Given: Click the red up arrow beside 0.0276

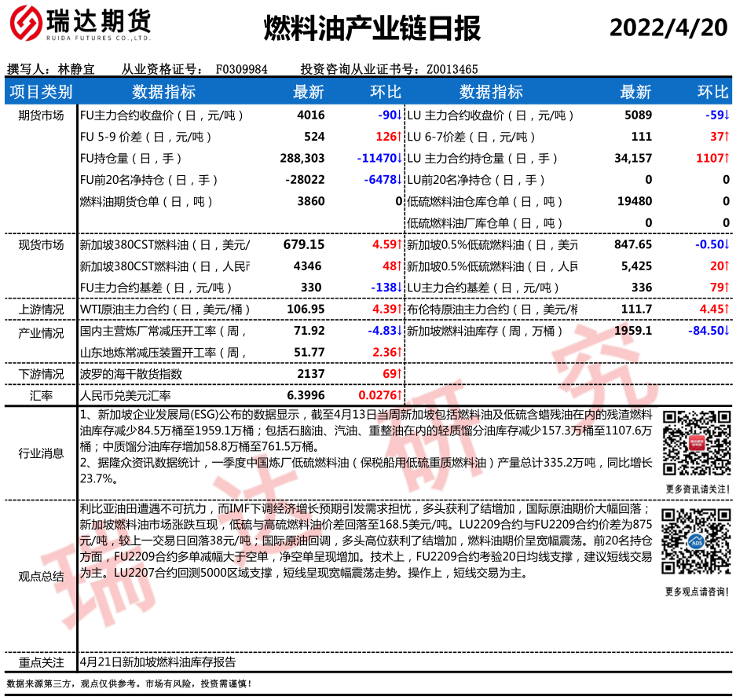Looking at the screenshot, I should [399, 394].
